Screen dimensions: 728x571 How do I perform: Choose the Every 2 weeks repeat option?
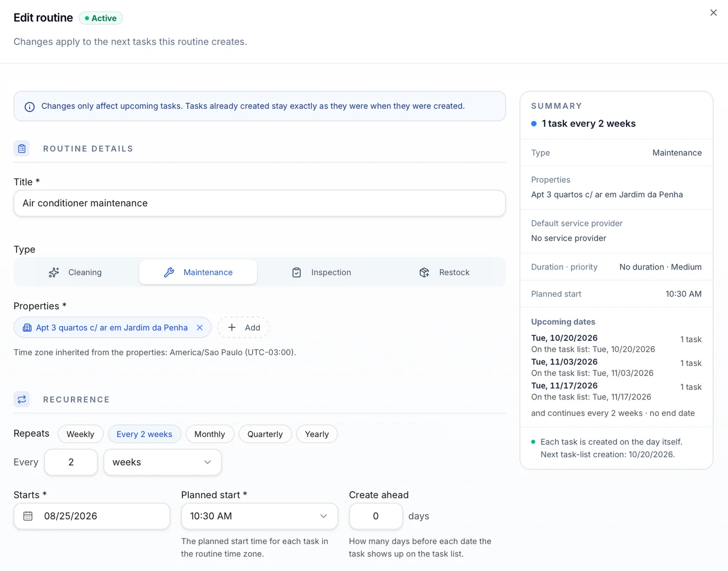coord(144,434)
